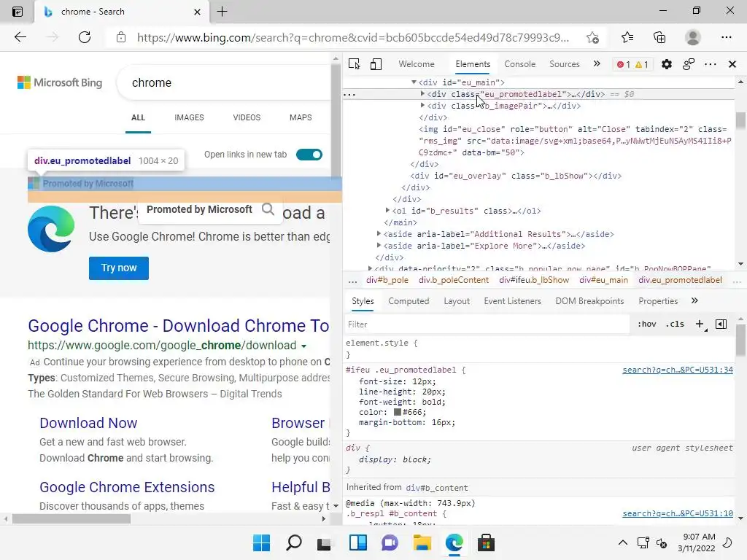Screen dimensions: 747x560
Task: Open tab actions menu icon
Action: pos(18,12)
